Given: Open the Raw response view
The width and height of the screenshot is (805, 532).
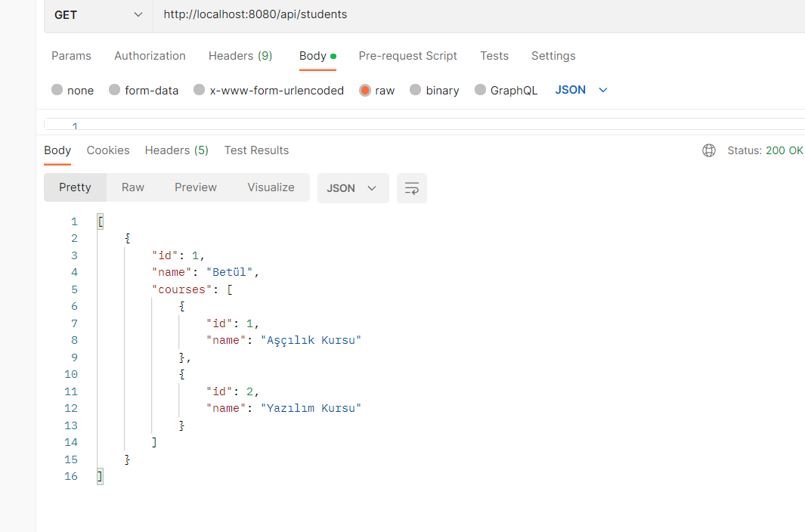Looking at the screenshot, I should pyautogui.click(x=132, y=187).
